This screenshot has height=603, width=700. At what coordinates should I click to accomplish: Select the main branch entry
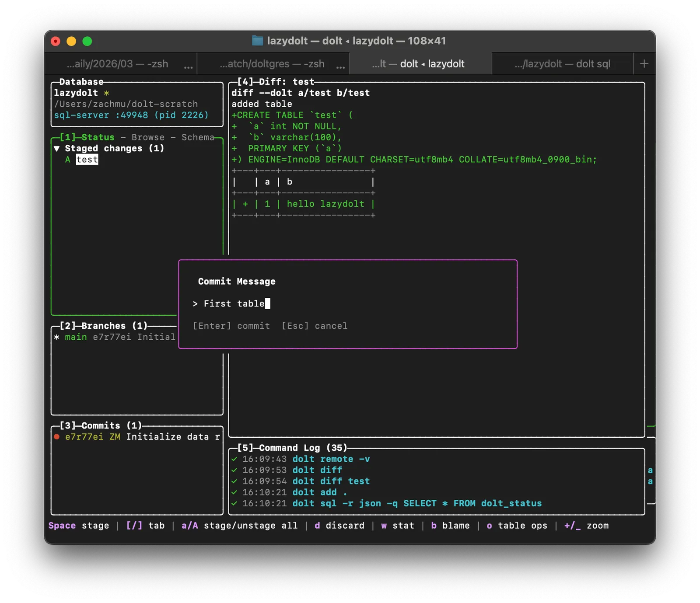[x=76, y=337]
